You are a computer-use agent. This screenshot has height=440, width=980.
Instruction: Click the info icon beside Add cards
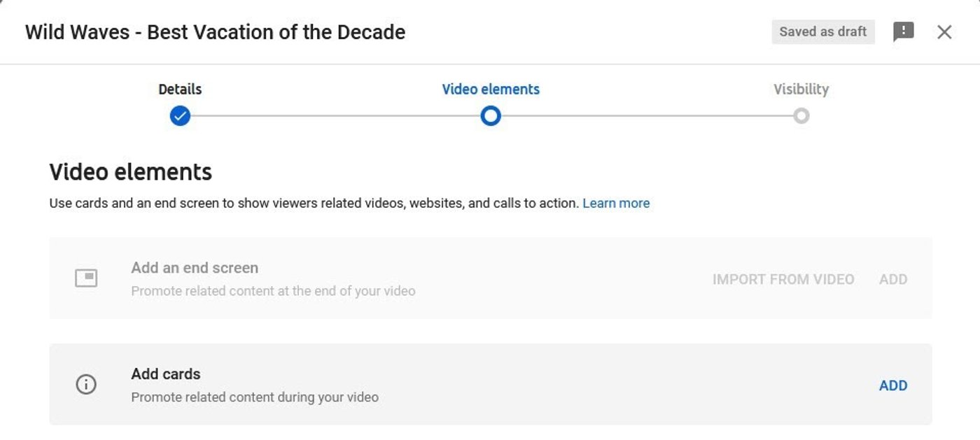(86, 384)
